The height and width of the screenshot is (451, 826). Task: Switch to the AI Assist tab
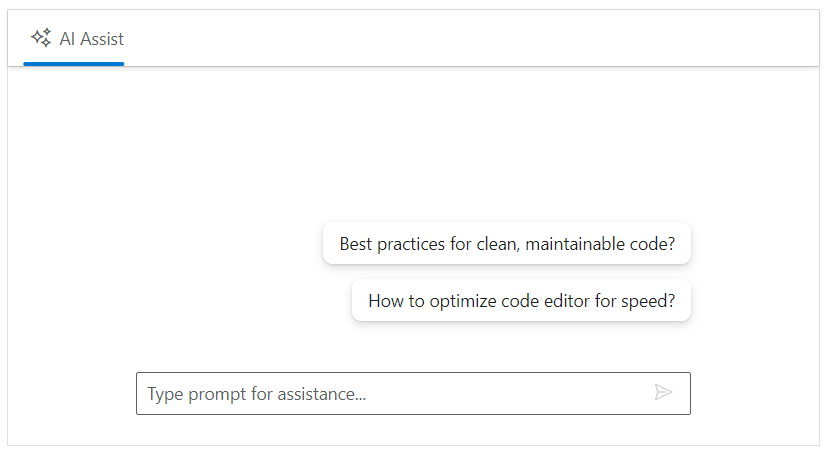pos(75,40)
